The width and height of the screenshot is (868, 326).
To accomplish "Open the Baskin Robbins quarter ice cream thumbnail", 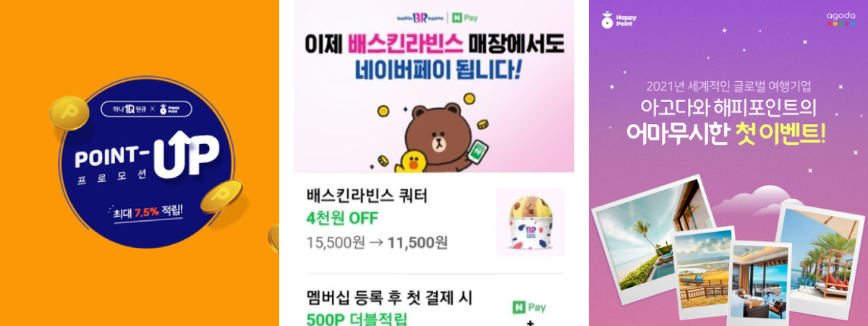I will 529,222.
